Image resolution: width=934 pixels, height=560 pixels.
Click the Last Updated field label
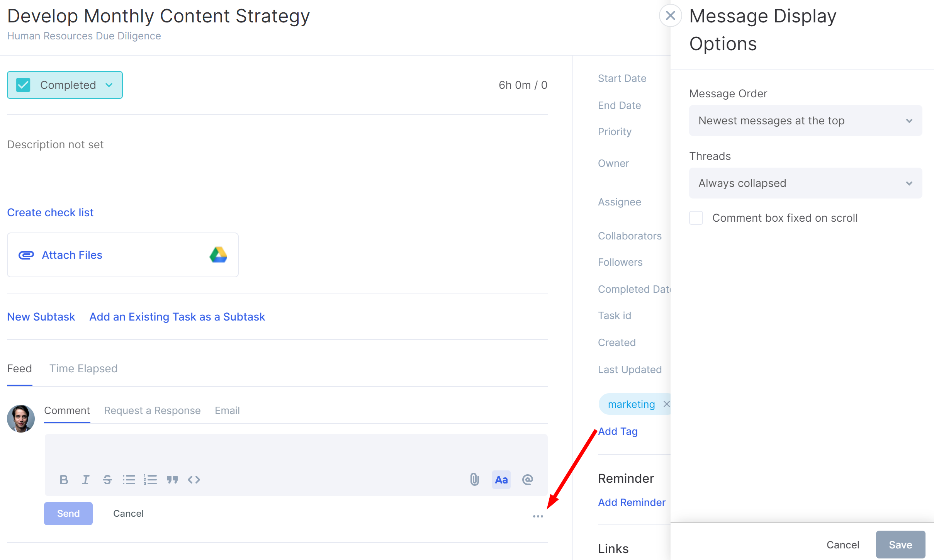point(630,370)
